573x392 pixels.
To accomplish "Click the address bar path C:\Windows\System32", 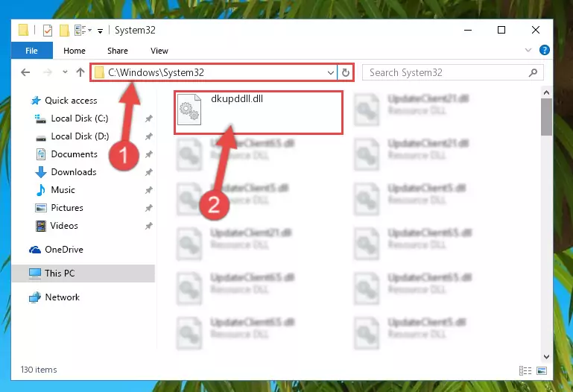I will point(156,73).
